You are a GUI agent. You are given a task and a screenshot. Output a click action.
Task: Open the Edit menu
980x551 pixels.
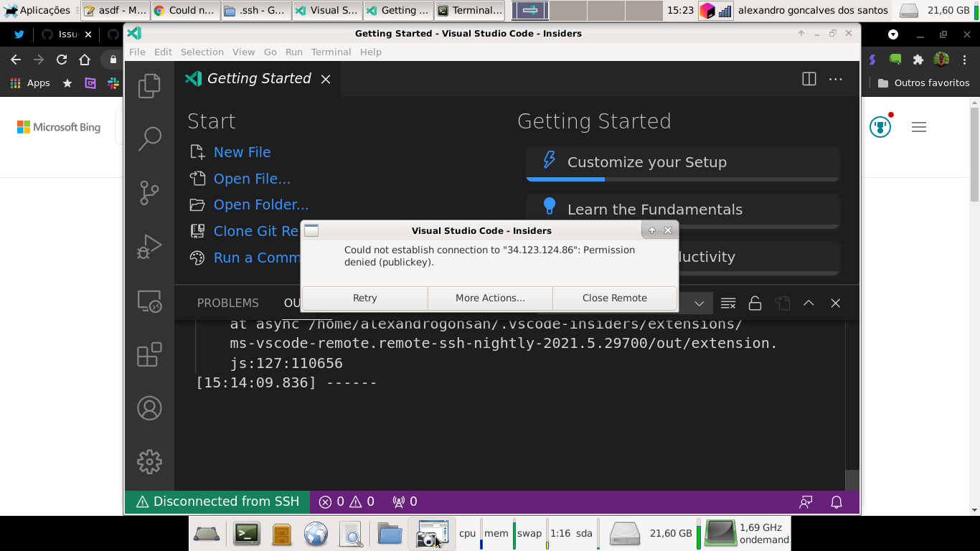(163, 52)
